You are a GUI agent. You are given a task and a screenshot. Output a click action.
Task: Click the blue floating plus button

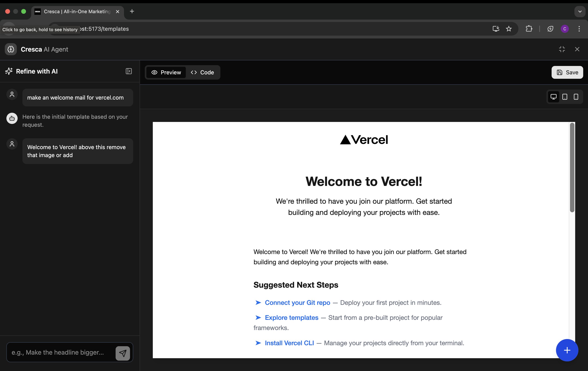tap(567, 350)
